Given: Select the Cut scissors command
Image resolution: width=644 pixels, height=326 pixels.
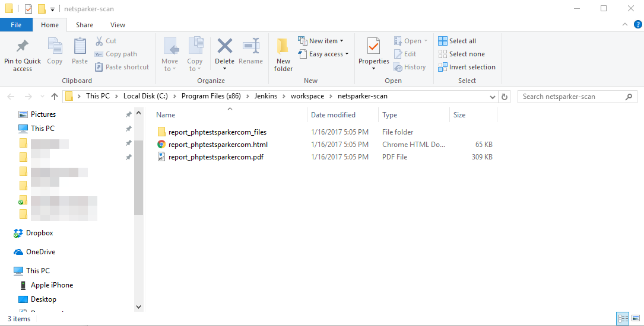Looking at the screenshot, I should [x=106, y=41].
